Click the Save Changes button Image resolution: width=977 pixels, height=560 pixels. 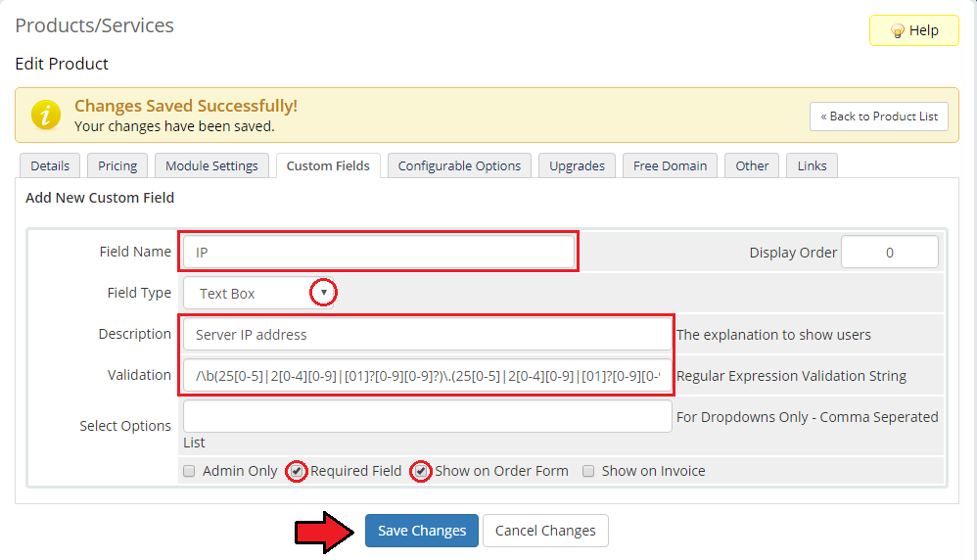click(422, 531)
